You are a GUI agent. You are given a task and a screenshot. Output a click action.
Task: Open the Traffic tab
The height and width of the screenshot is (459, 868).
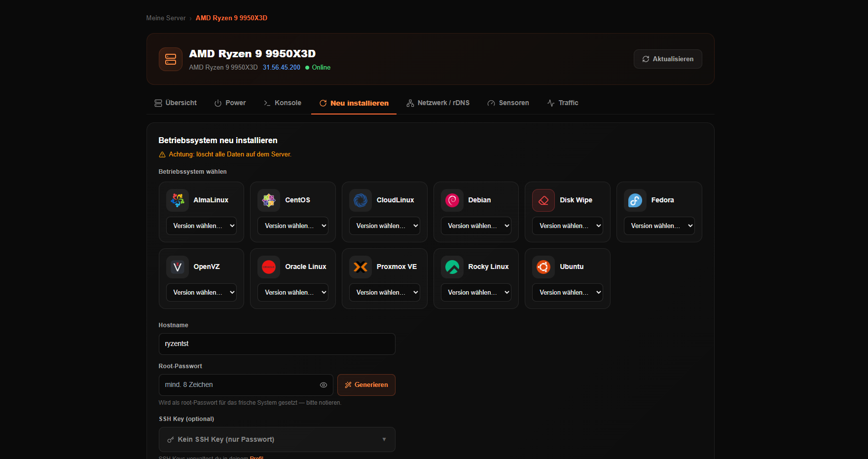(563, 103)
